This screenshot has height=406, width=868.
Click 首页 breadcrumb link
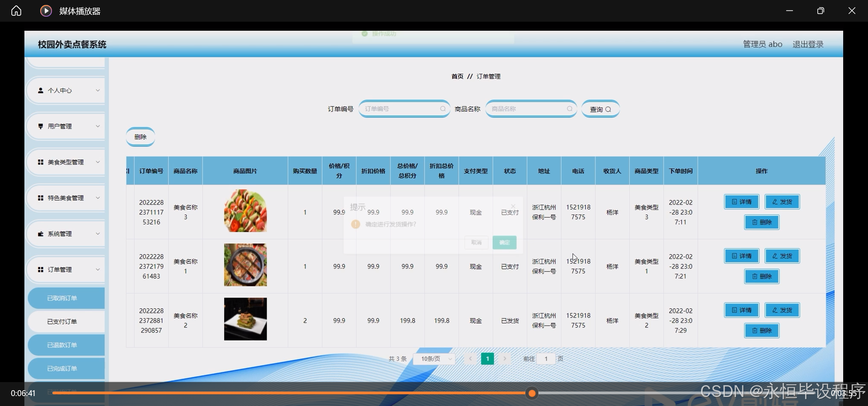coord(457,76)
